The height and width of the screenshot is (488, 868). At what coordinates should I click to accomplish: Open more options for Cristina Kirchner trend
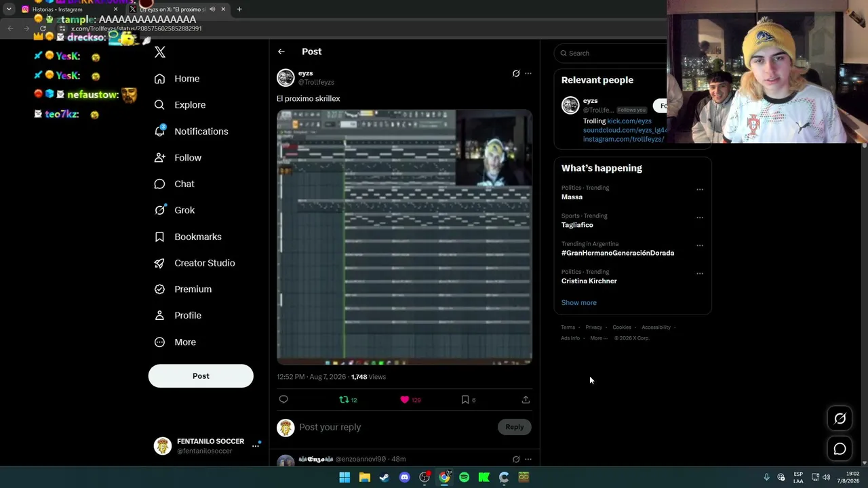click(x=700, y=274)
